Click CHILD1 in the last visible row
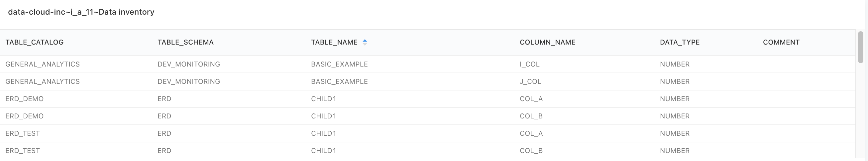The width and height of the screenshot is (868, 161). pyautogui.click(x=323, y=150)
